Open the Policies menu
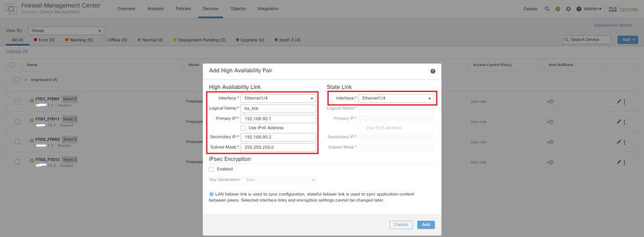Screen dimensions: 644x237 click(x=183, y=8)
